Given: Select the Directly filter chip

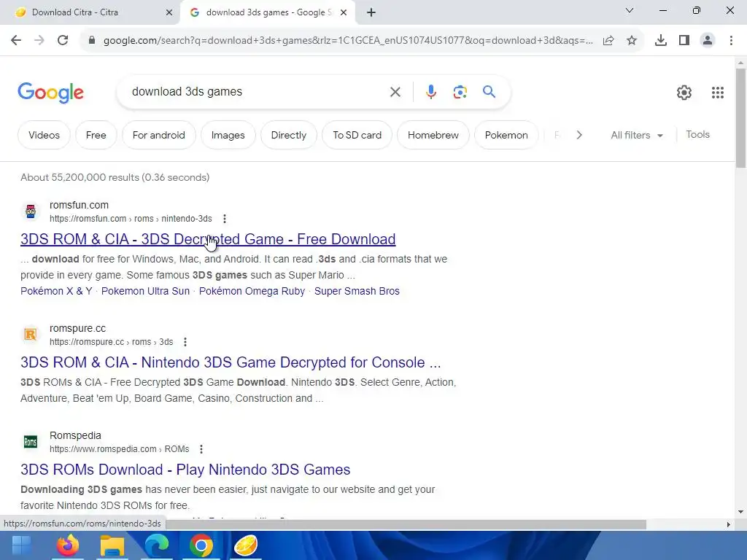Looking at the screenshot, I should (x=289, y=135).
